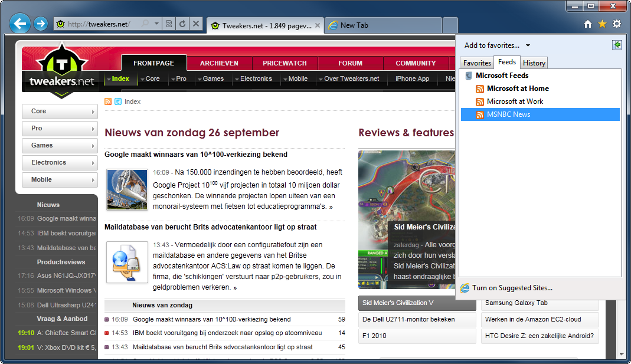Open headline Google maakt winnaars van 10^100-verkiezing bekend

(196, 155)
